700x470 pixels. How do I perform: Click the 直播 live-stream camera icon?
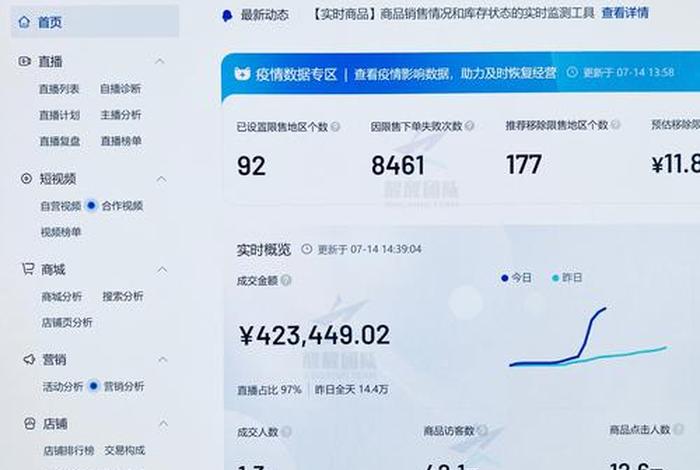tap(25, 61)
